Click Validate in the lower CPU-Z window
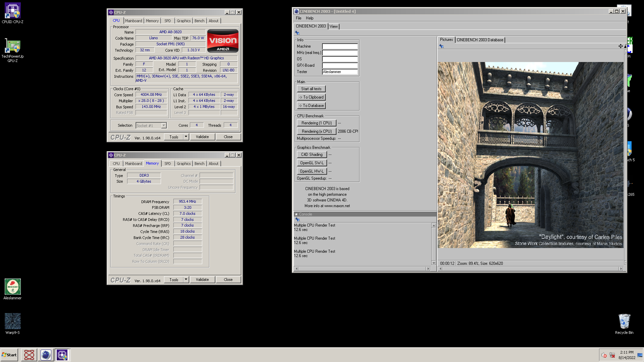This screenshot has width=644, height=362. coord(202,280)
